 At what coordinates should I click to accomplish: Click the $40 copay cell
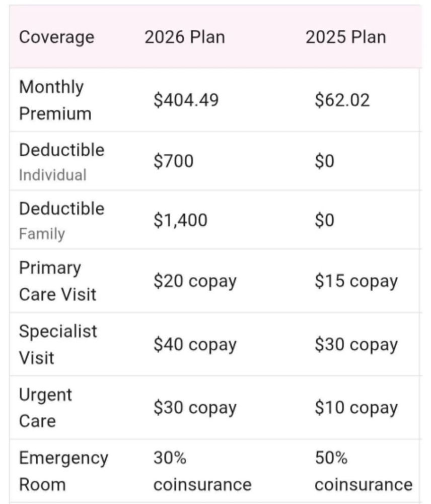coord(195,345)
